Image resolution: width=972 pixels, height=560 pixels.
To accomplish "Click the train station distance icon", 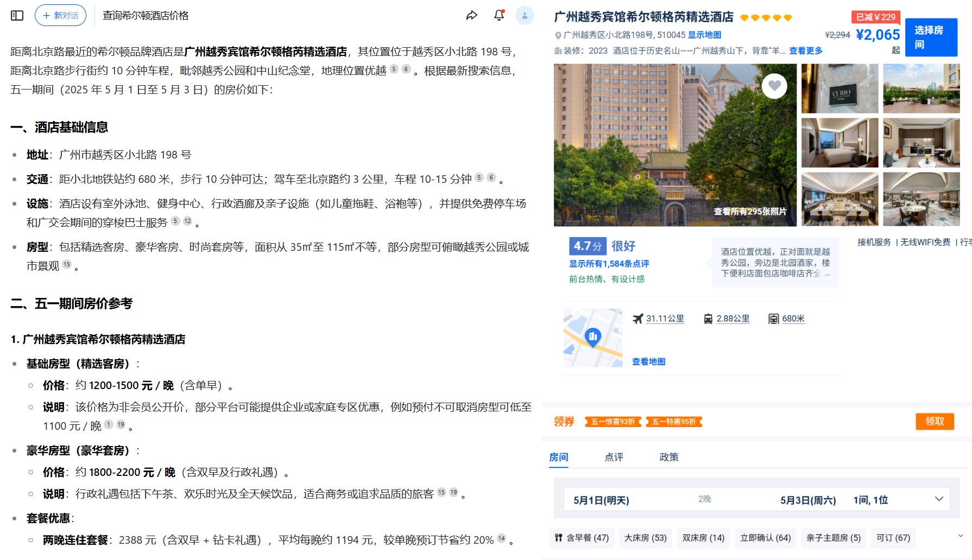I will (x=708, y=319).
